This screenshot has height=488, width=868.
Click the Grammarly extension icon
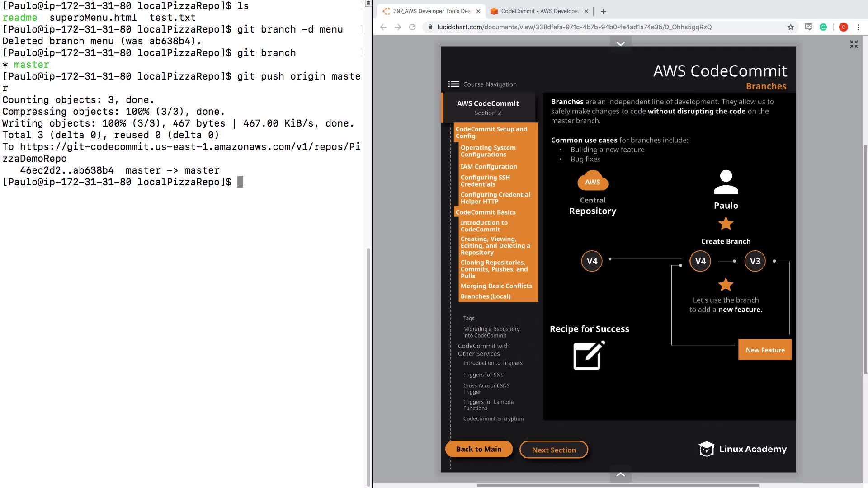(x=823, y=27)
